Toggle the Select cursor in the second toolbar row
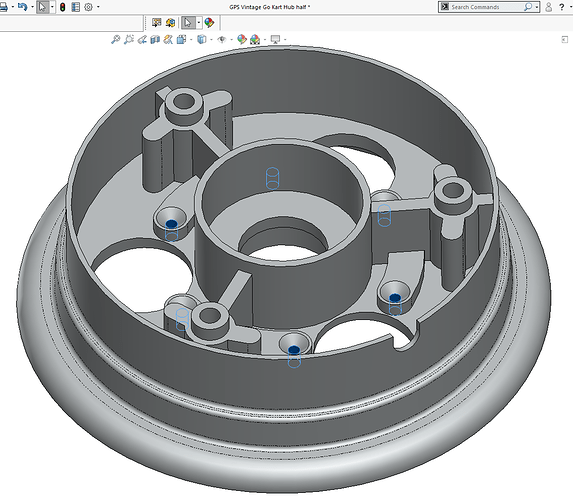Screen dimensions: 573x500 [188, 23]
